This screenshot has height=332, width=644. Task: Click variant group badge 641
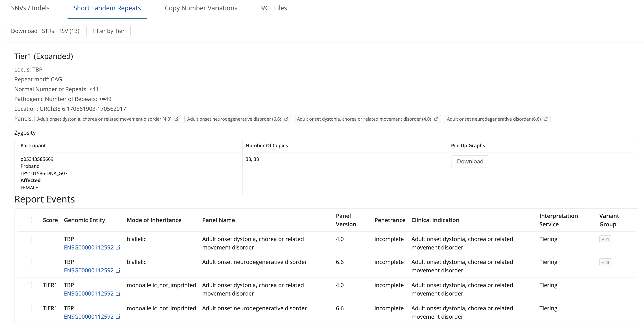[x=605, y=239]
